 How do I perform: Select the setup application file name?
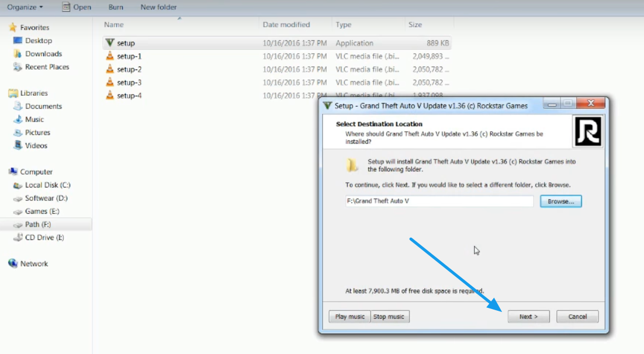click(x=126, y=43)
